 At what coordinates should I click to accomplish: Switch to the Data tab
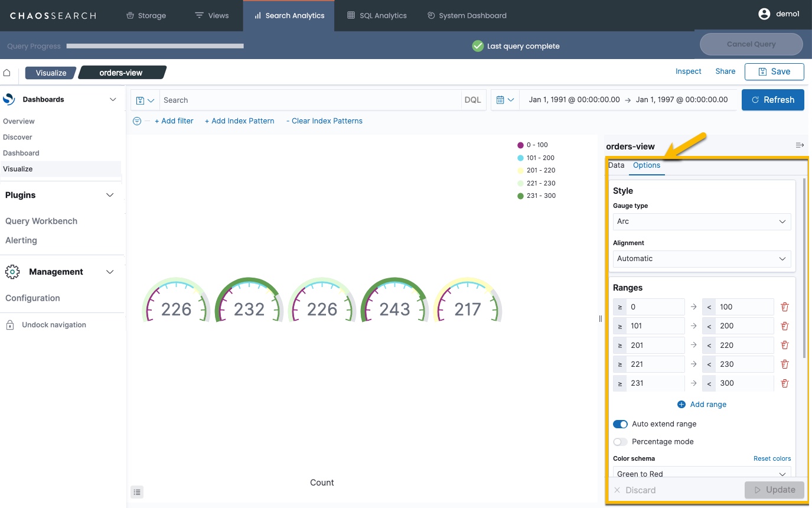point(616,165)
